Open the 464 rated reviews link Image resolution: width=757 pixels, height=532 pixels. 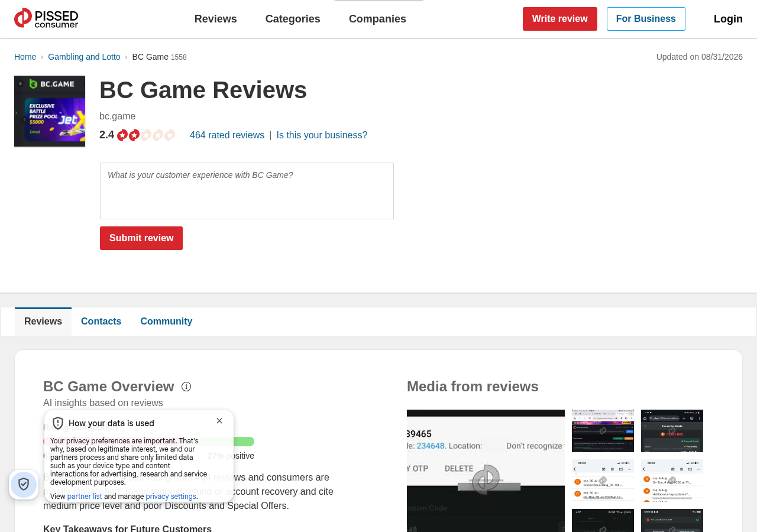227,135
